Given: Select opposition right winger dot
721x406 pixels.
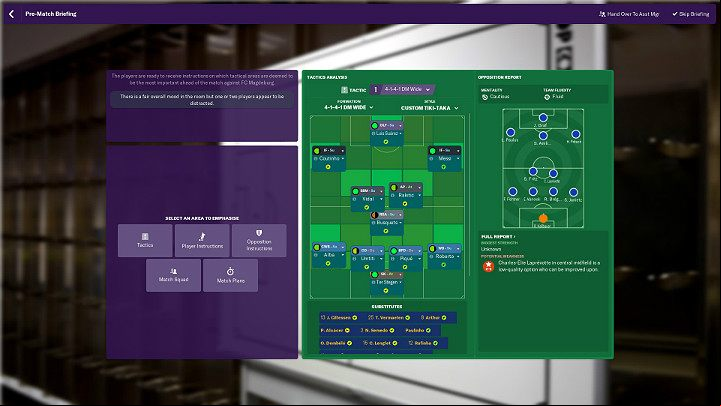Looking at the screenshot, I should pyautogui.click(x=576, y=134).
